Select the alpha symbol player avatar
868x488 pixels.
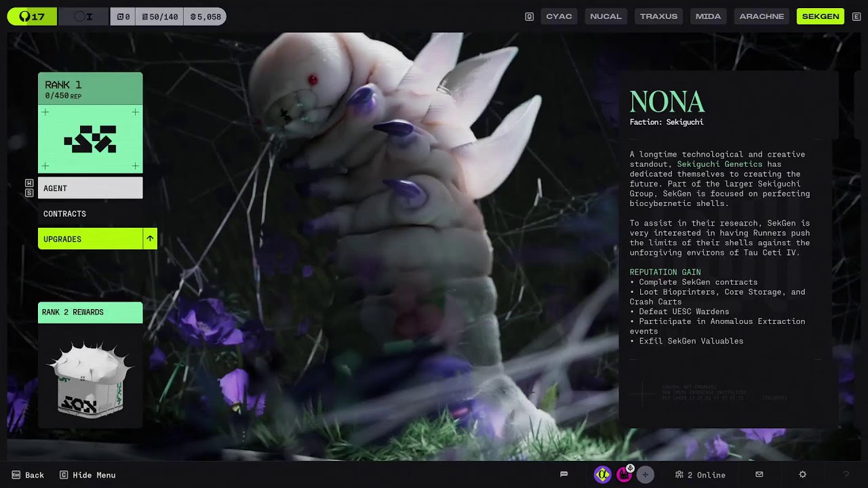[602, 474]
